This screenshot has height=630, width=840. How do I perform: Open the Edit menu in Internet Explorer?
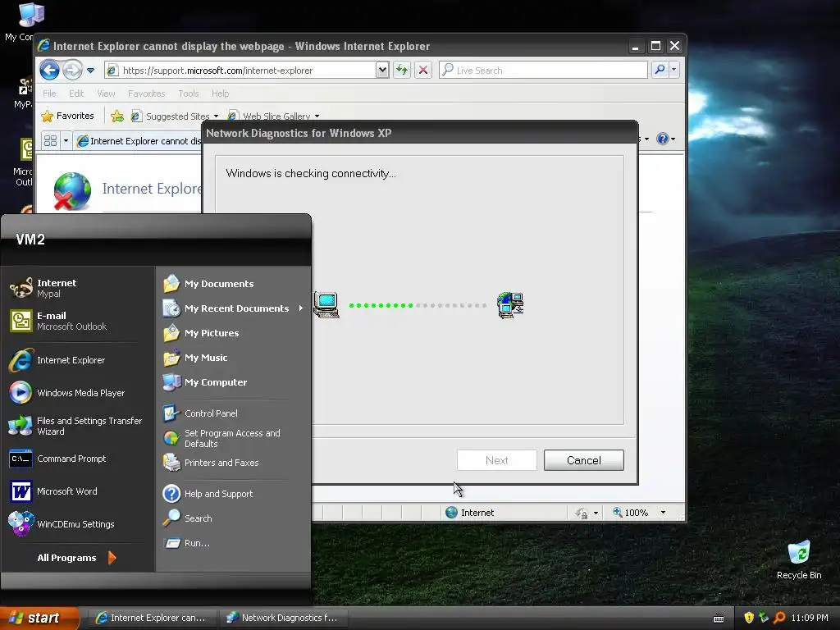click(x=76, y=94)
